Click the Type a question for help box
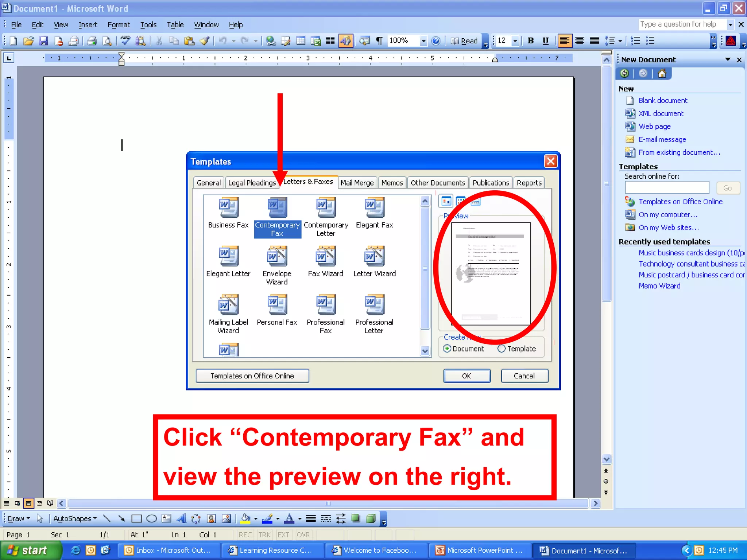 pos(682,24)
